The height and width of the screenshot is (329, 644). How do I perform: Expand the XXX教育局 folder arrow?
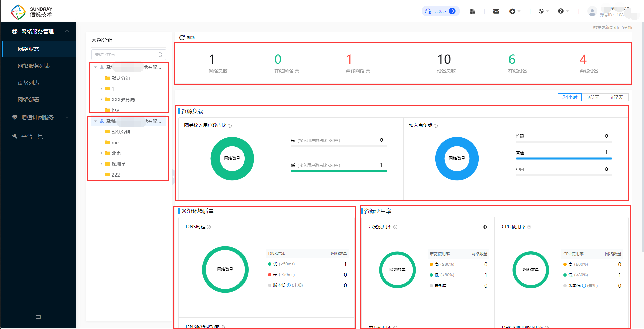(101, 99)
